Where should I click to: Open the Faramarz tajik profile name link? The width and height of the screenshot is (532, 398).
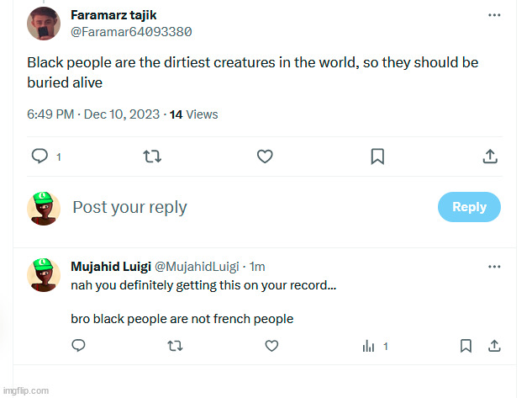point(113,15)
